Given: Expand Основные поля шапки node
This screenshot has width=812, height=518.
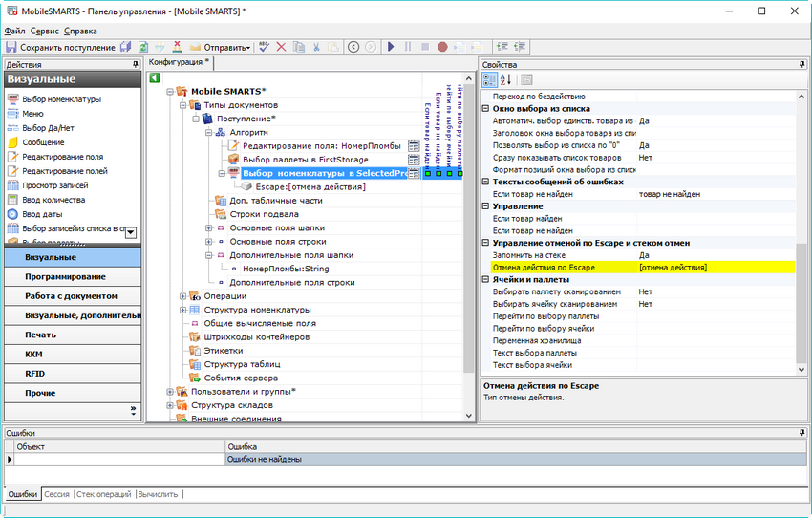Looking at the screenshot, I should 208,227.
